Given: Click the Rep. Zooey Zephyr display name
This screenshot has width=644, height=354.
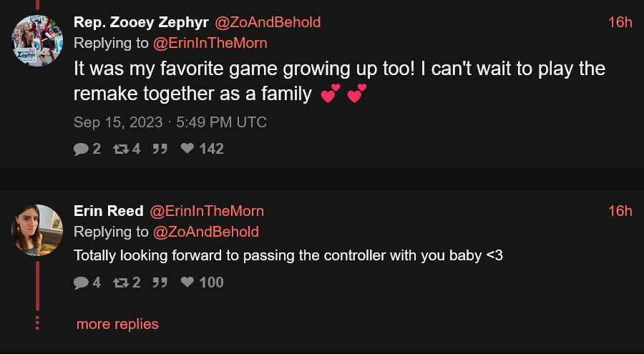Looking at the screenshot, I should pyautogui.click(x=141, y=22).
